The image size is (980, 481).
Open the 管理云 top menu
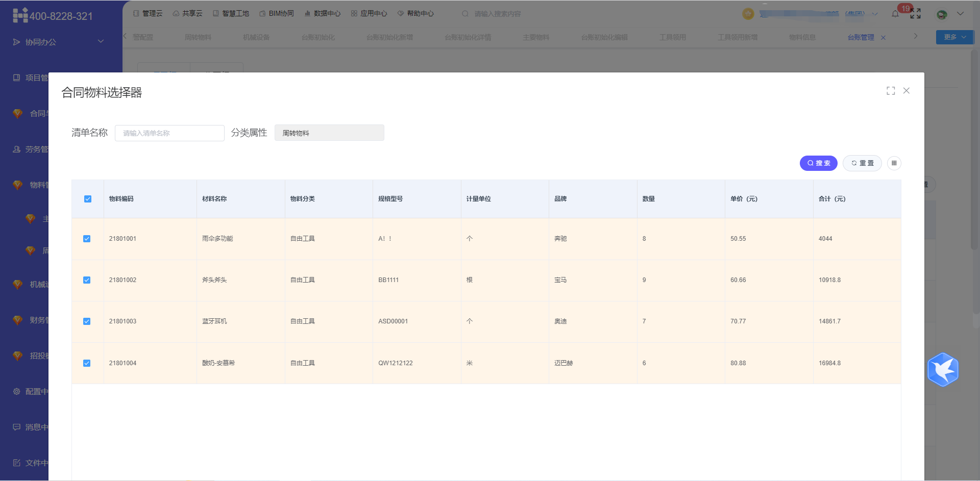click(148, 13)
